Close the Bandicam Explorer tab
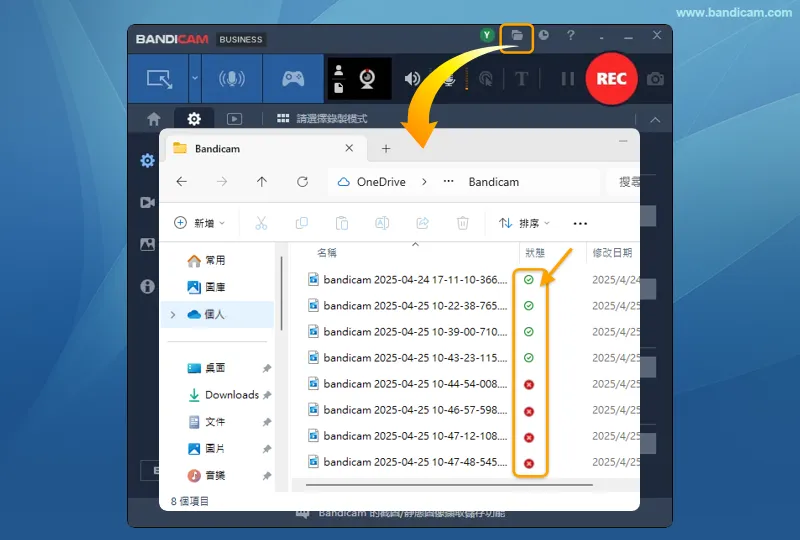 [349, 148]
